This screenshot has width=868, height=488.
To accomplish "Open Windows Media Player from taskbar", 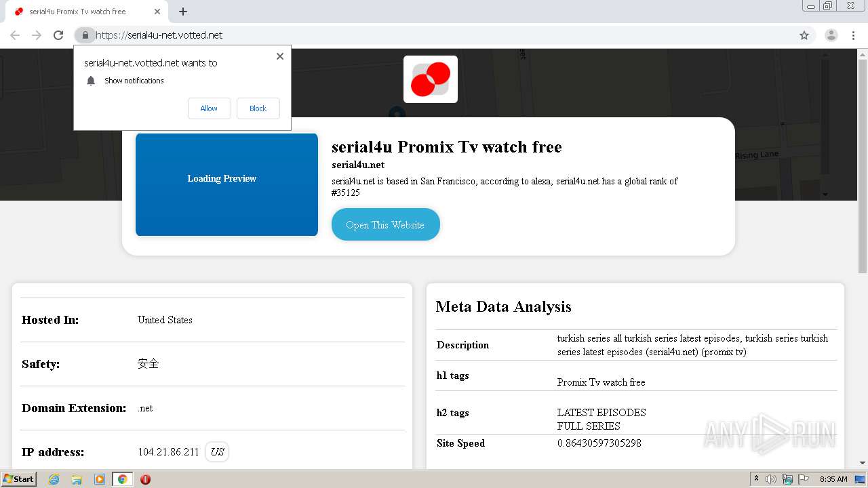I will pyautogui.click(x=100, y=479).
